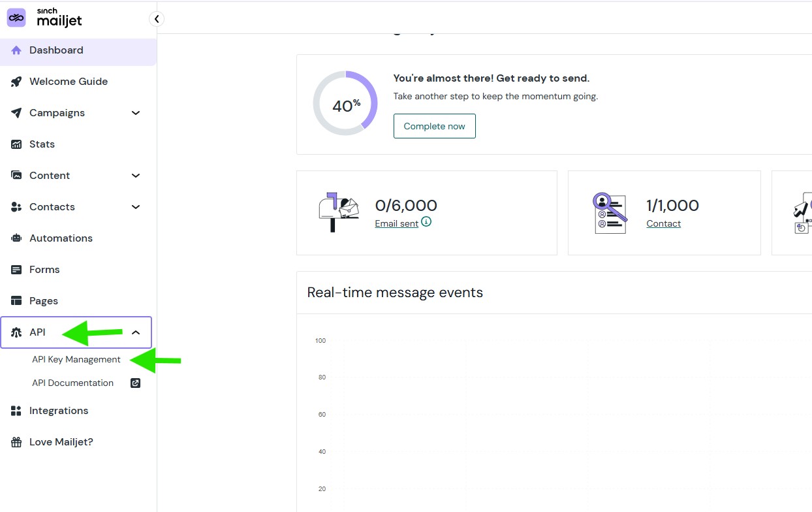Expand the Campaigns submenu chevron
Image resolution: width=812 pixels, height=512 pixels.
pyautogui.click(x=136, y=113)
